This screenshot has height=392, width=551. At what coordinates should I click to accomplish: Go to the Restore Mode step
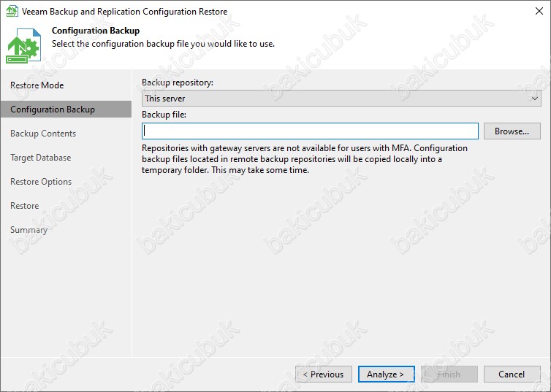pos(37,85)
